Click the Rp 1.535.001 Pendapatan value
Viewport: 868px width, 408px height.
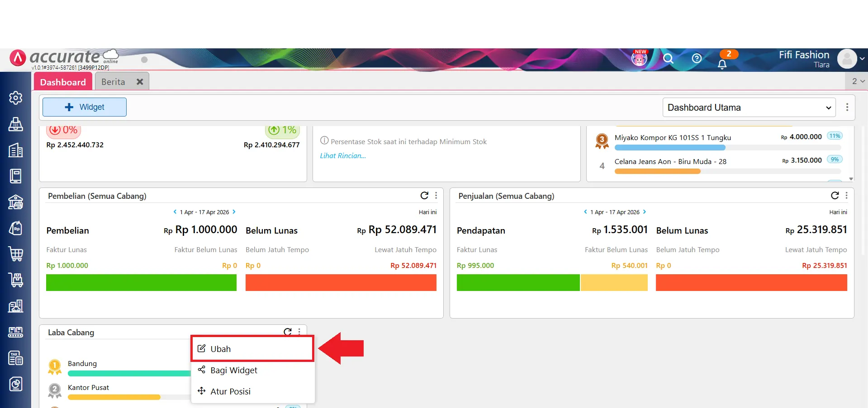point(620,230)
